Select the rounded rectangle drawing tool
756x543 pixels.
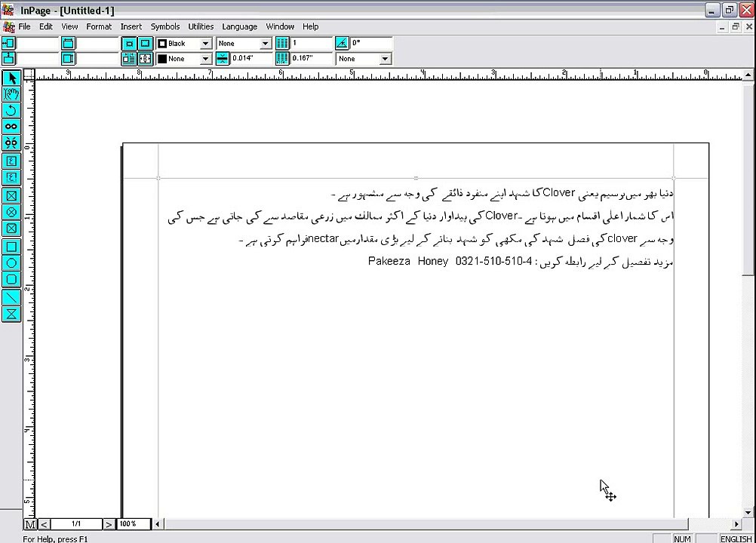pos(11,280)
